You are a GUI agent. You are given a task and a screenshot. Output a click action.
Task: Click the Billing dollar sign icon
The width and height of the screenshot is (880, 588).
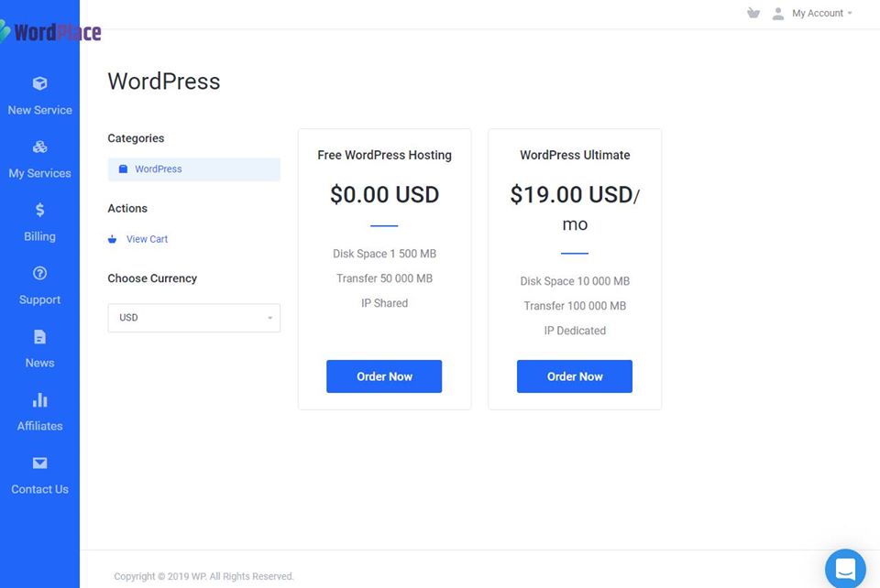(x=39, y=210)
